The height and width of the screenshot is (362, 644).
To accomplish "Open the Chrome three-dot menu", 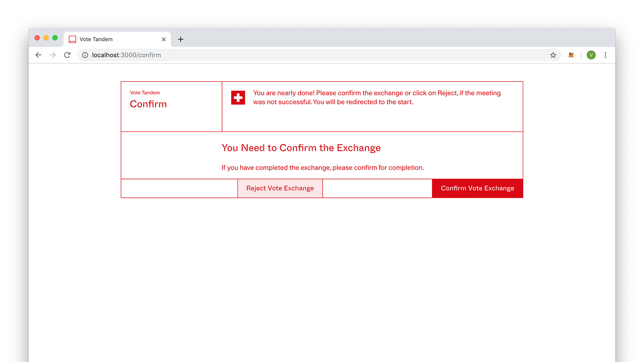I will coord(605,55).
